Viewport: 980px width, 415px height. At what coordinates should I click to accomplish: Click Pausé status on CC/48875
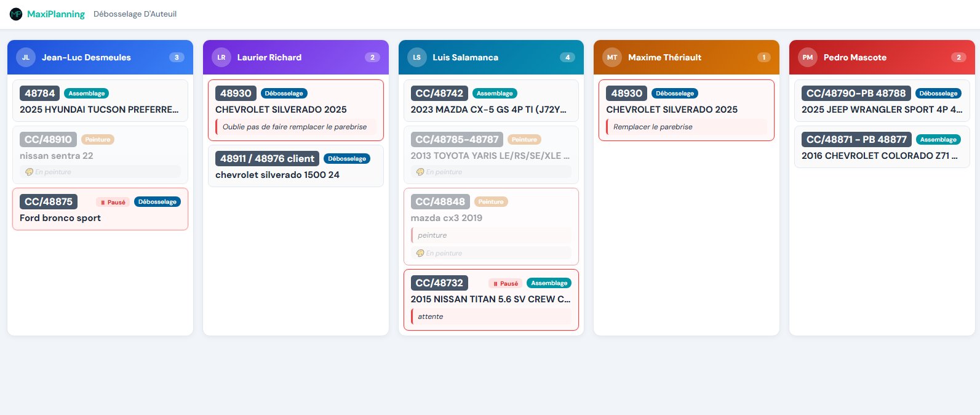click(x=113, y=202)
